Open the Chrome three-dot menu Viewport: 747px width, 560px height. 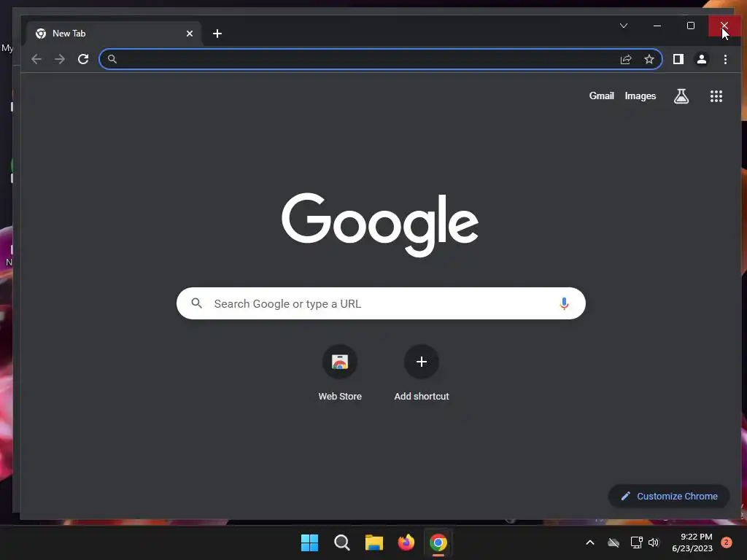(x=725, y=59)
